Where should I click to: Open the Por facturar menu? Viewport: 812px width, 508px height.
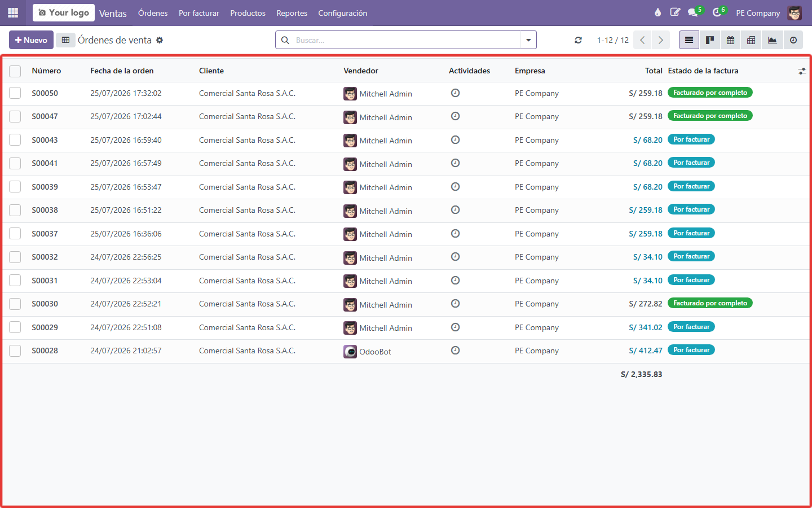(199, 13)
